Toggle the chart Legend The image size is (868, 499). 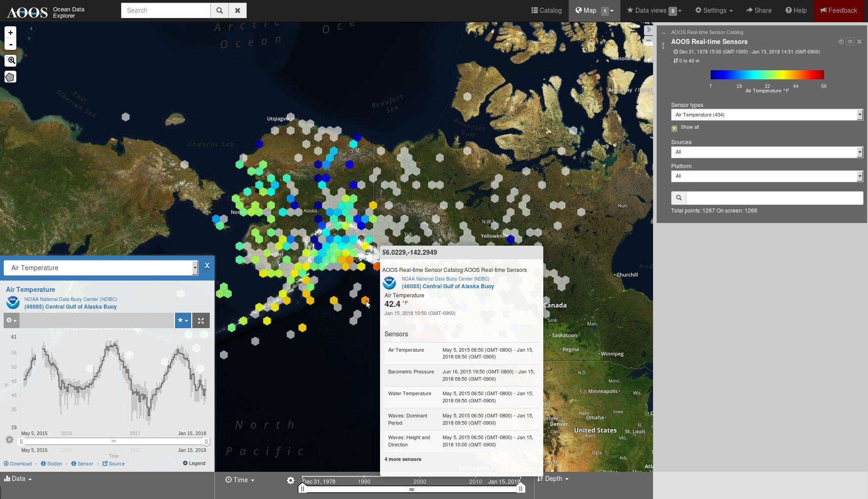(194, 463)
